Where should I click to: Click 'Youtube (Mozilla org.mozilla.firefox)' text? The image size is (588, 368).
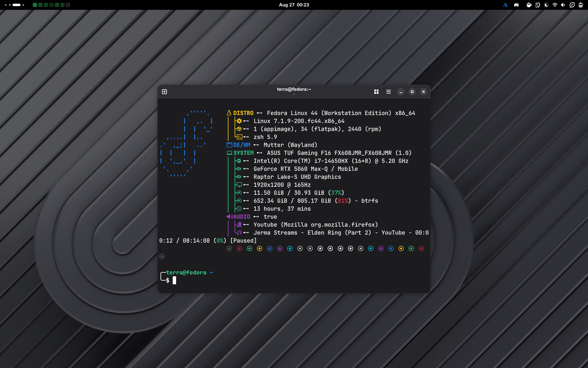[x=316, y=224]
